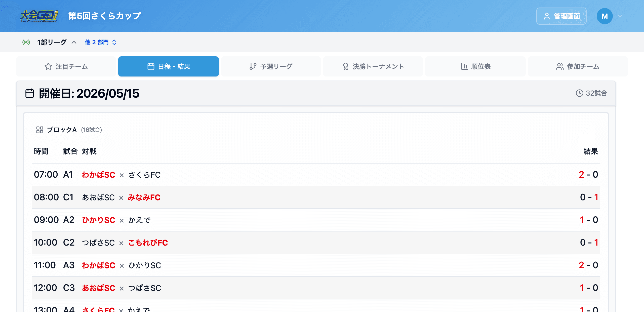Screen dimensions: 644x312
Task: Click the 0 - 1 result of match C2
Action: tap(589, 242)
